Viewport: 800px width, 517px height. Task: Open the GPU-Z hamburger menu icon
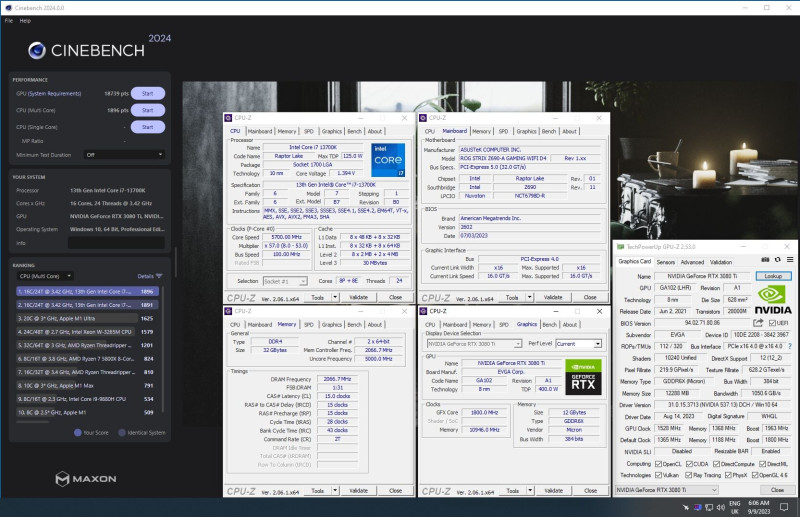pos(790,260)
